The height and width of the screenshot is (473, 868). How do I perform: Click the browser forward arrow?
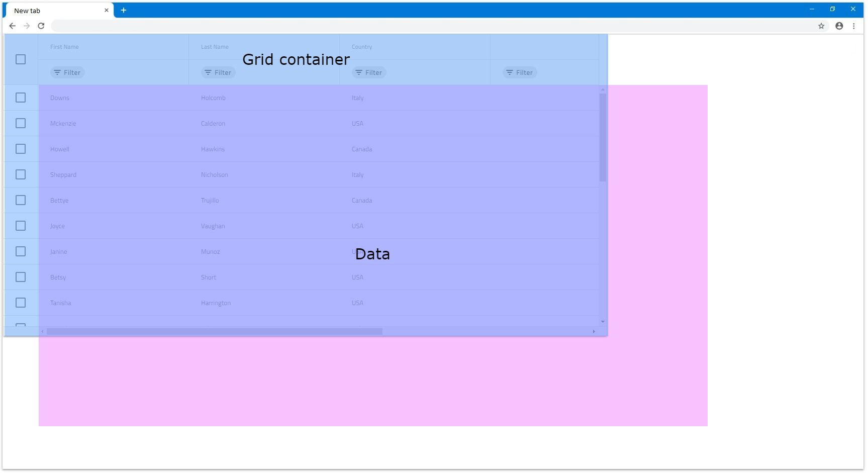tap(27, 26)
